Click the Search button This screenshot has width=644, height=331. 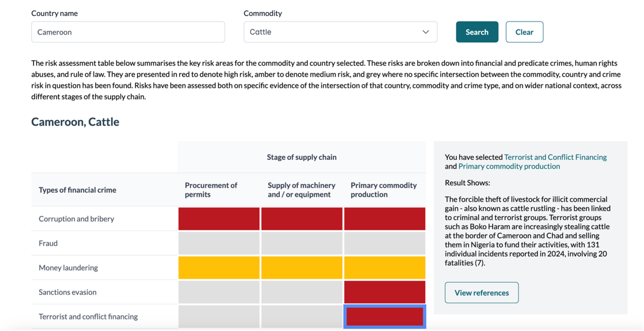[x=477, y=32]
